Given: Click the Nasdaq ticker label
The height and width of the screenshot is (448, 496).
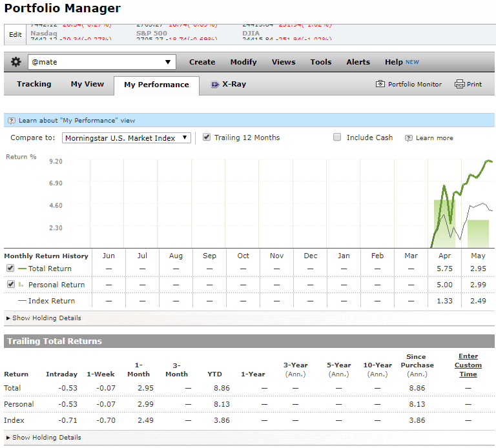Looking at the screenshot, I should 44,33.
